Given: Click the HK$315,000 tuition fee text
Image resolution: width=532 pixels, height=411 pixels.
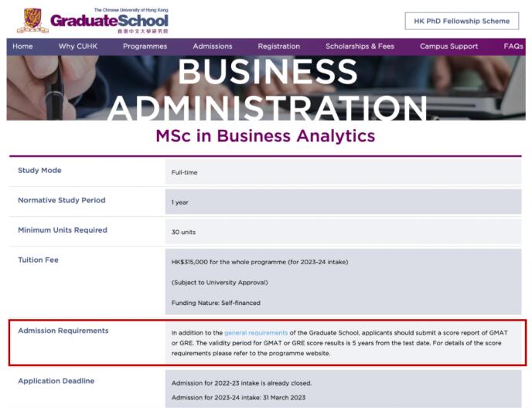Looking at the screenshot, I should click(260, 262).
